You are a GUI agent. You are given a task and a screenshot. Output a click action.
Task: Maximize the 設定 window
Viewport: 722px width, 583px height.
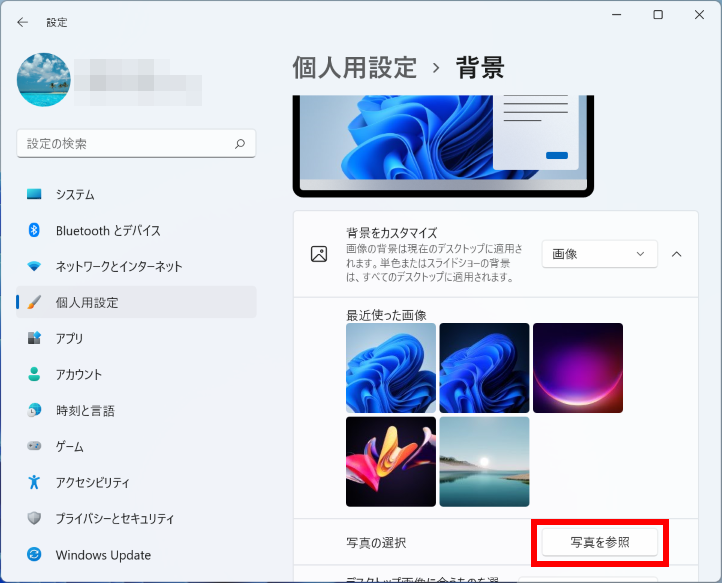coord(658,15)
